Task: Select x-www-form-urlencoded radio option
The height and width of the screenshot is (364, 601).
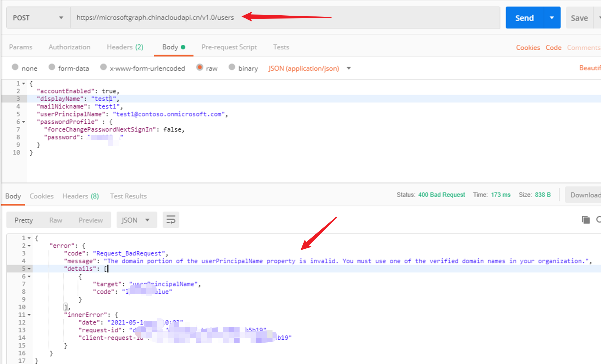Action: coord(103,67)
